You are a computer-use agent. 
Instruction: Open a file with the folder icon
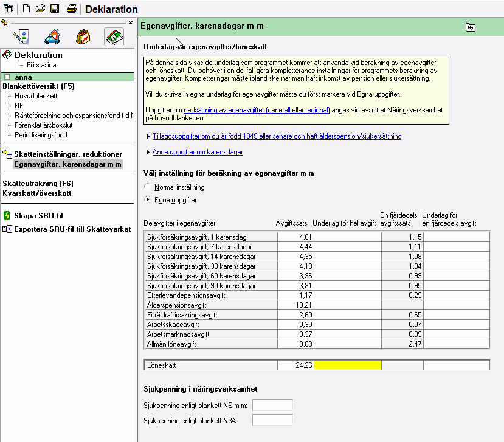pos(40,9)
